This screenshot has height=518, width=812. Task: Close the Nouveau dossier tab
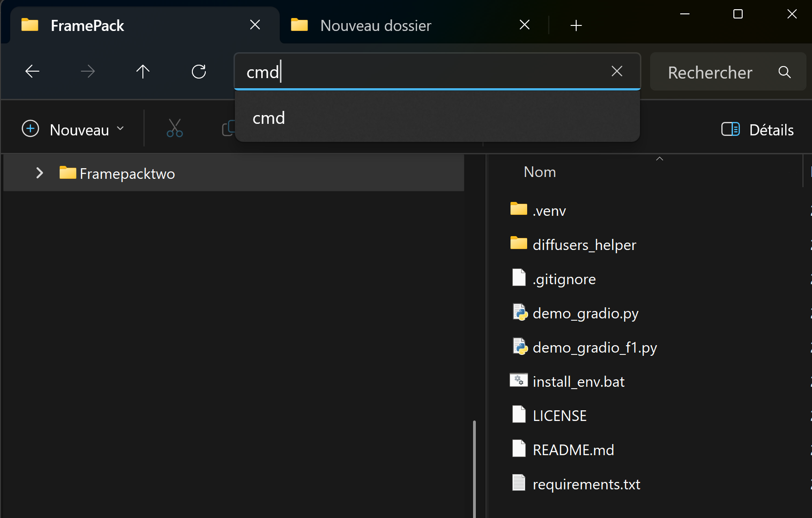click(x=524, y=25)
